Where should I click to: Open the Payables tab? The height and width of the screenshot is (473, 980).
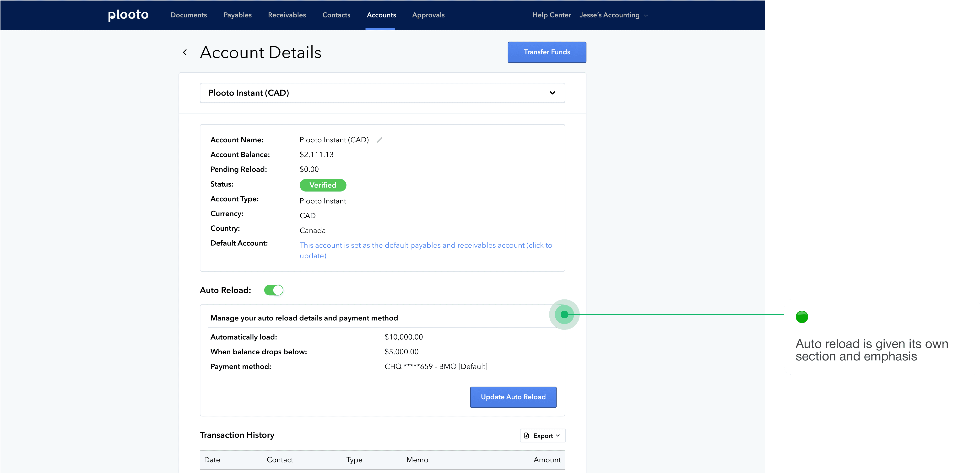(x=237, y=15)
